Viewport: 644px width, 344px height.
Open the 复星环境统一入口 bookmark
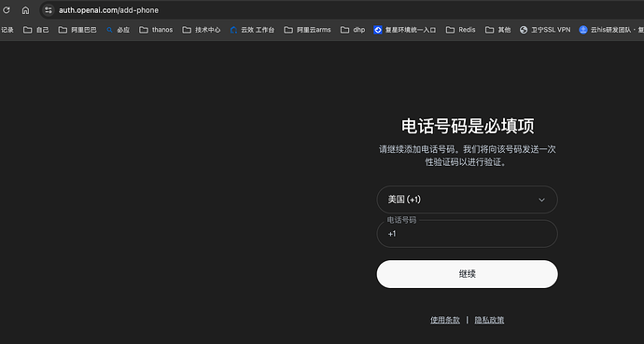coord(405,30)
